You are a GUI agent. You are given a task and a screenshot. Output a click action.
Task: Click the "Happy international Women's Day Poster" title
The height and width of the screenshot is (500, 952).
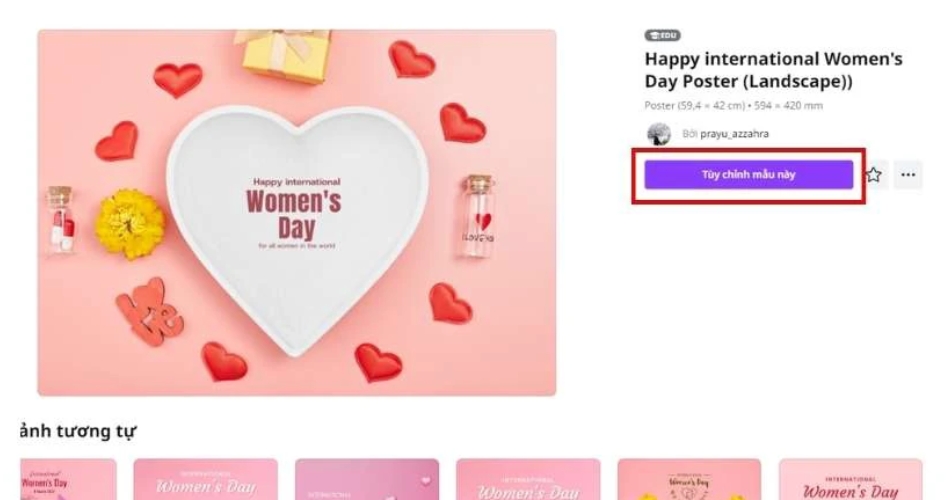point(772,70)
